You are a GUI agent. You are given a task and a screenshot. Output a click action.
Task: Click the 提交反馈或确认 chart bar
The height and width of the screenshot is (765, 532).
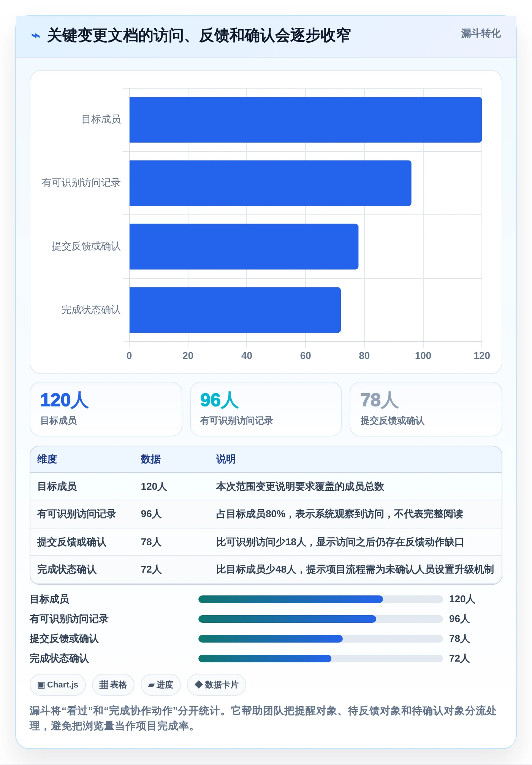click(x=244, y=246)
